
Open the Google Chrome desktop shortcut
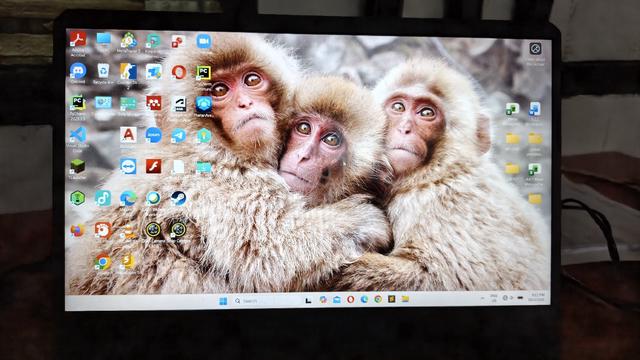102,262
